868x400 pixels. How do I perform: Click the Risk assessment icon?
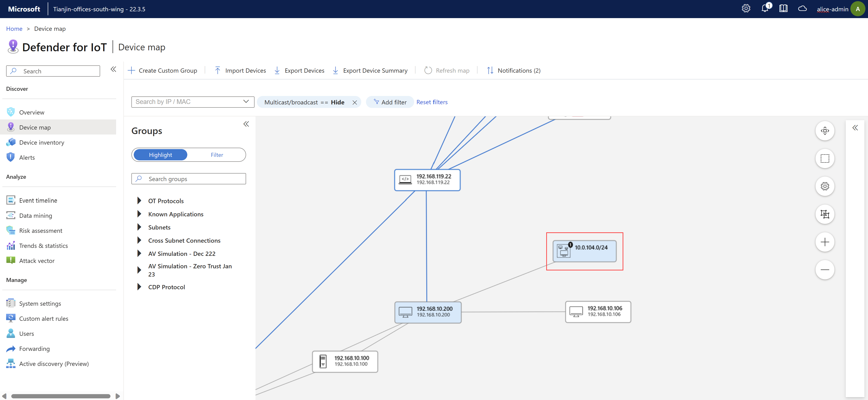coord(10,229)
